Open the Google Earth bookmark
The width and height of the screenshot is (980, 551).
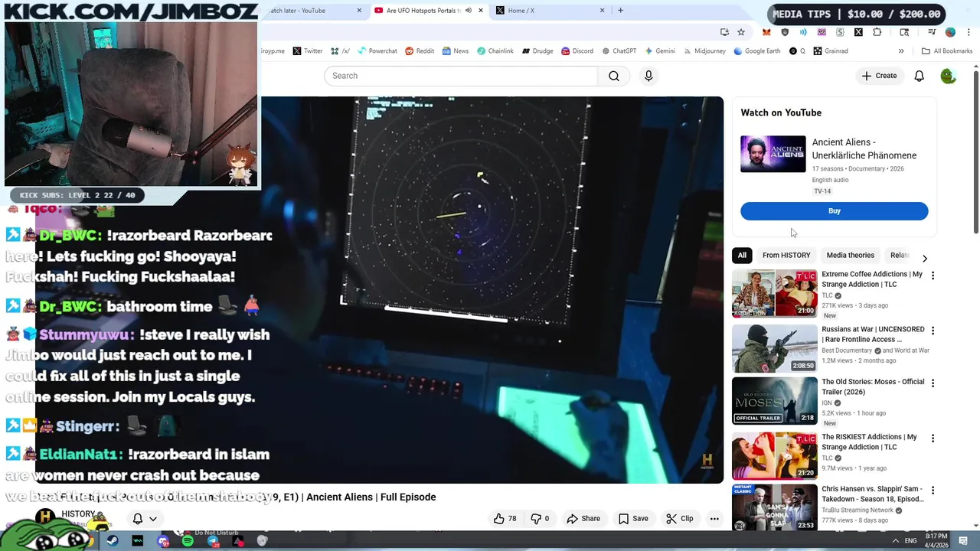[x=756, y=51]
